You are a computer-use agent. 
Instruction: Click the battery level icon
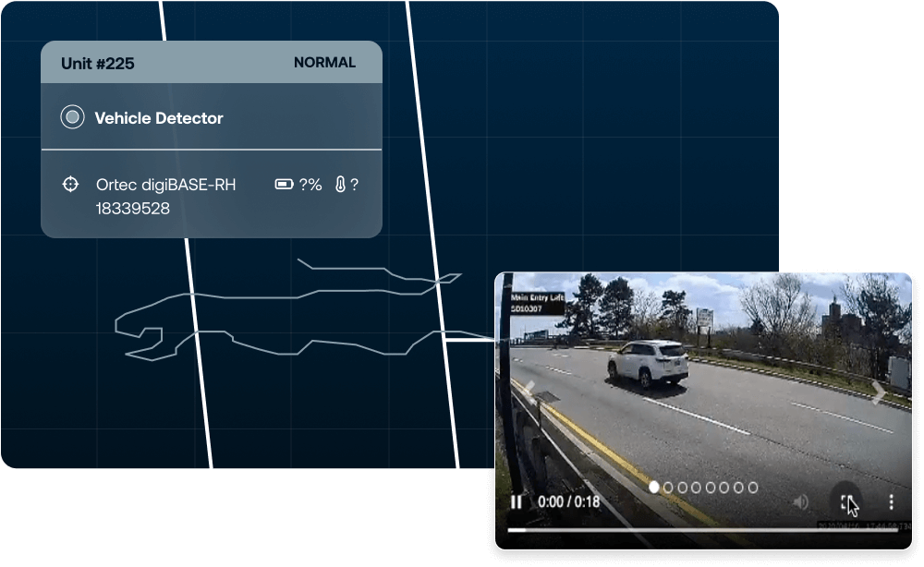(285, 185)
